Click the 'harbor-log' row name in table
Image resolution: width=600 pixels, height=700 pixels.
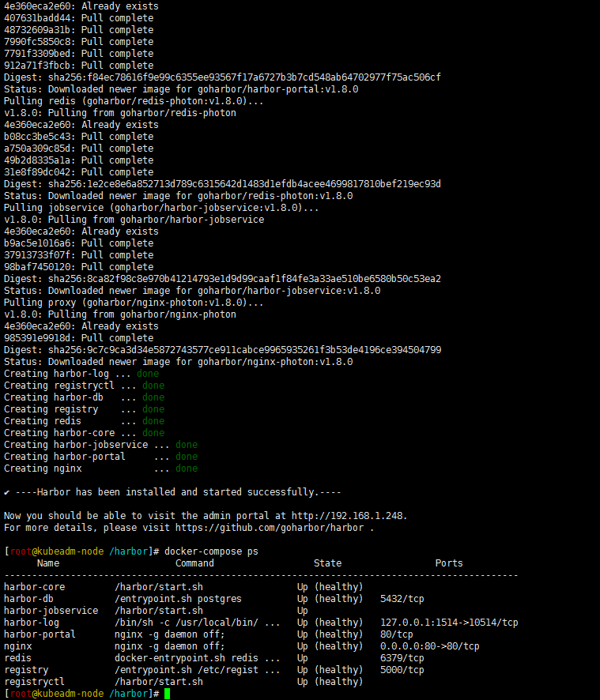point(32,623)
